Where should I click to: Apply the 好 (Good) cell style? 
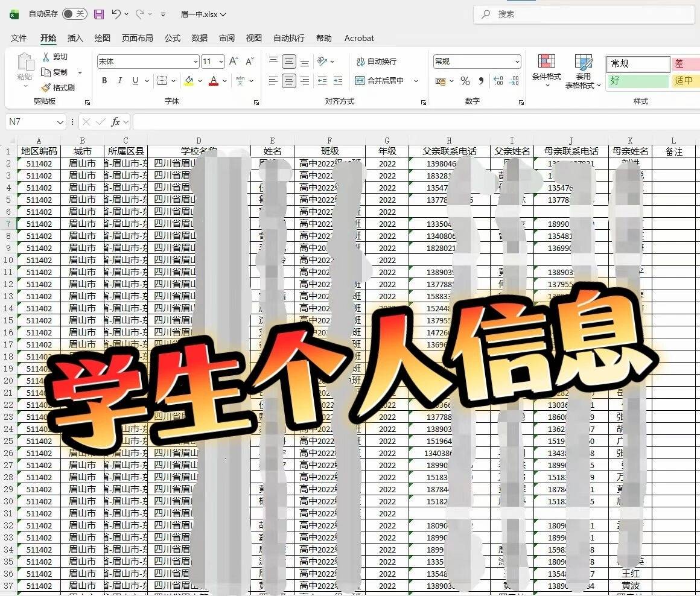click(638, 81)
